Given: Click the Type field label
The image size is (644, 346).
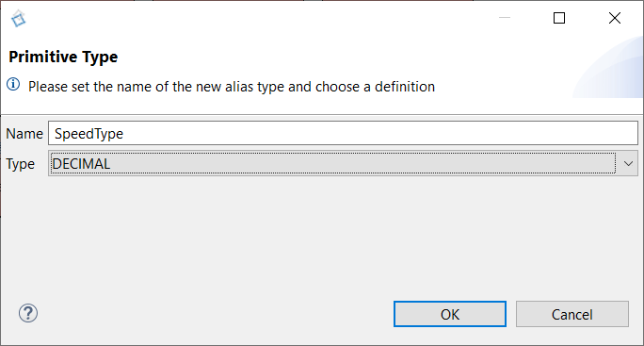Looking at the screenshot, I should coord(20,164).
